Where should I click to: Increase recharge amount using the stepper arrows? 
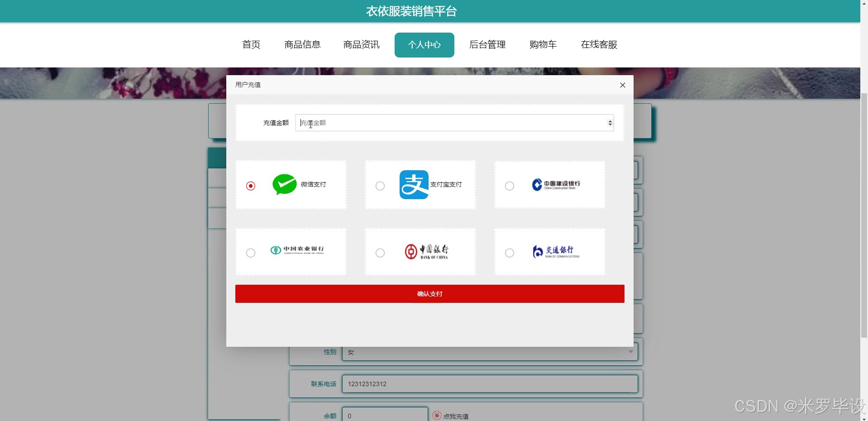tap(610, 120)
